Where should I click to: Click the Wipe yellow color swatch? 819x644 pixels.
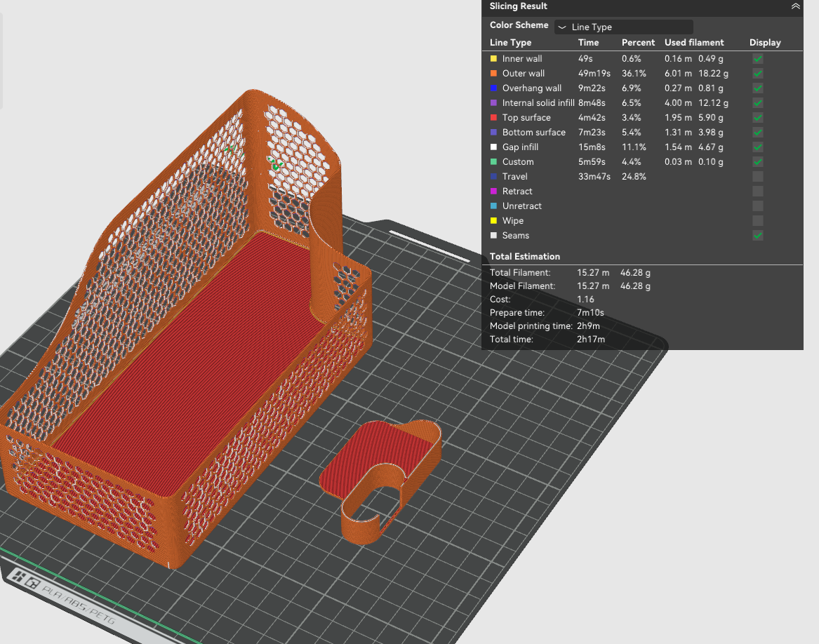[493, 220]
